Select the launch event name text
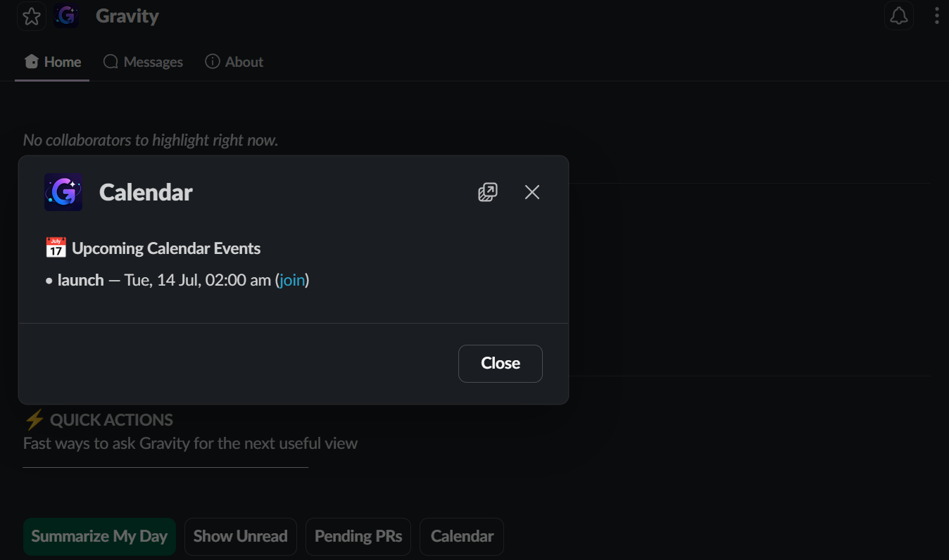Screen dimensions: 949x560 pos(81,280)
